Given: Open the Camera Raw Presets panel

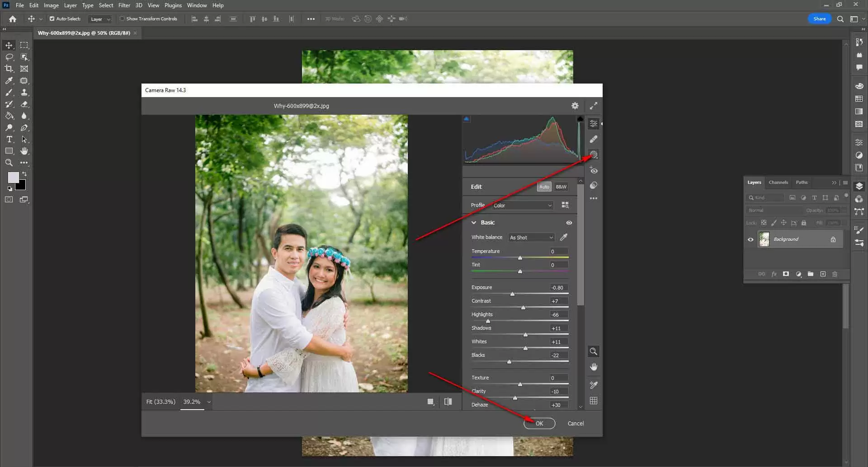Looking at the screenshot, I should [x=594, y=186].
